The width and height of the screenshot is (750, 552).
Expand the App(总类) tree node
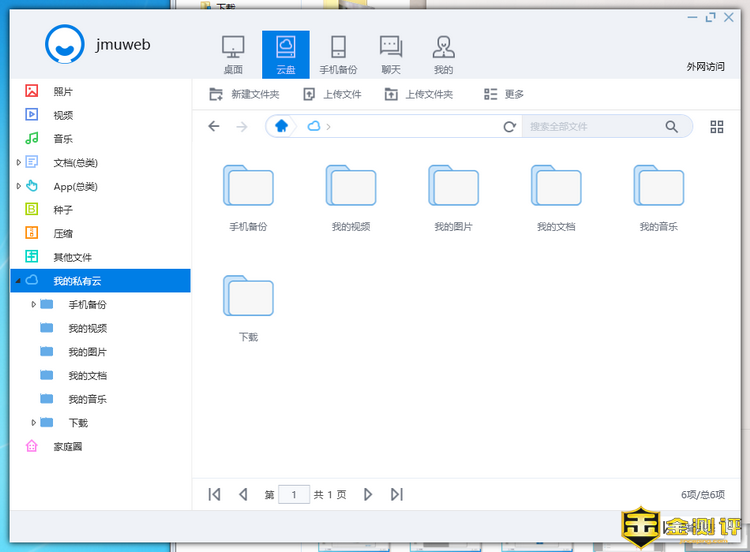point(18,186)
